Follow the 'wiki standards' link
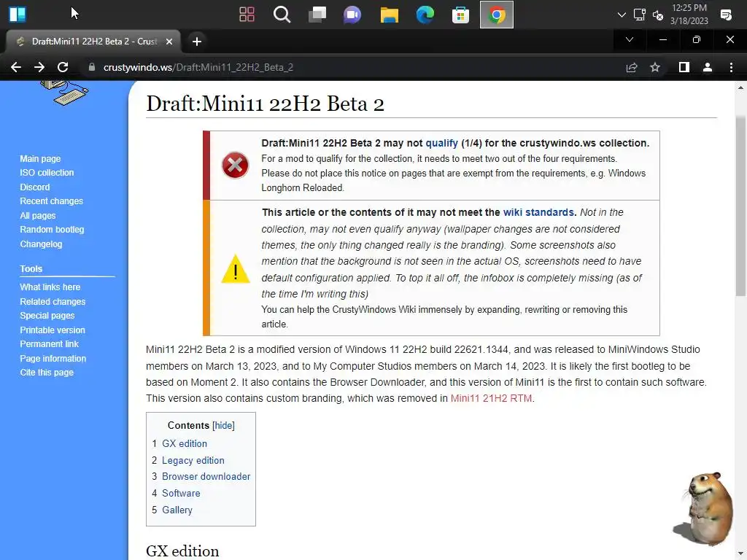Image resolution: width=747 pixels, height=560 pixels. 538,212
